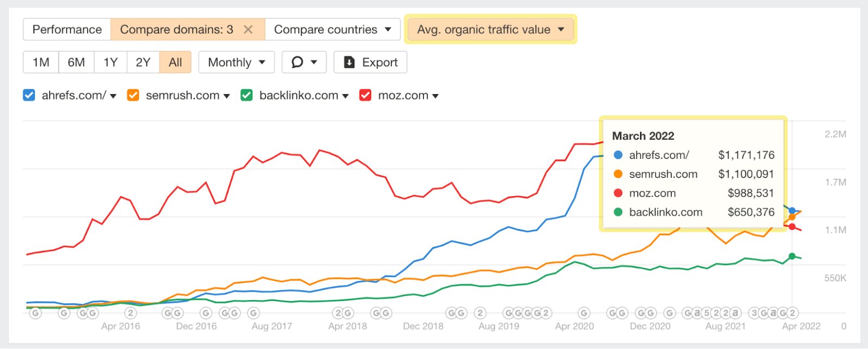Image resolution: width=868 pixels, height=349 pixels.
Task: Switch to the Performance tab
Action: (x=67, y=29)
